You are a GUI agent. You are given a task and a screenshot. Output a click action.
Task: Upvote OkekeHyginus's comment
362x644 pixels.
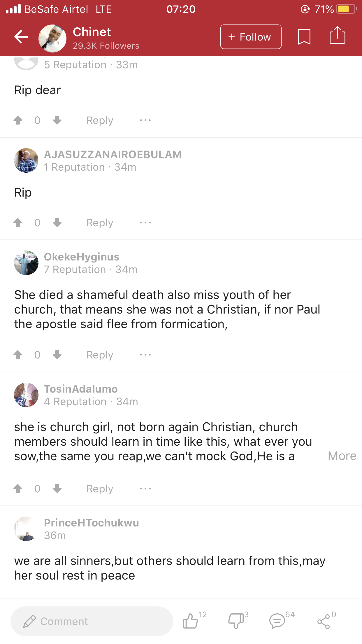[x=18, y=355]
